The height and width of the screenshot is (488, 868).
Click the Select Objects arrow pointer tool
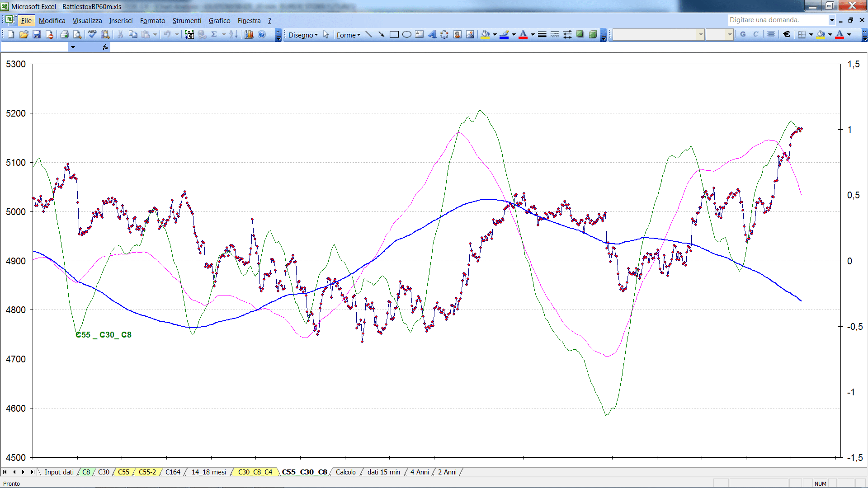click(326, 34)
